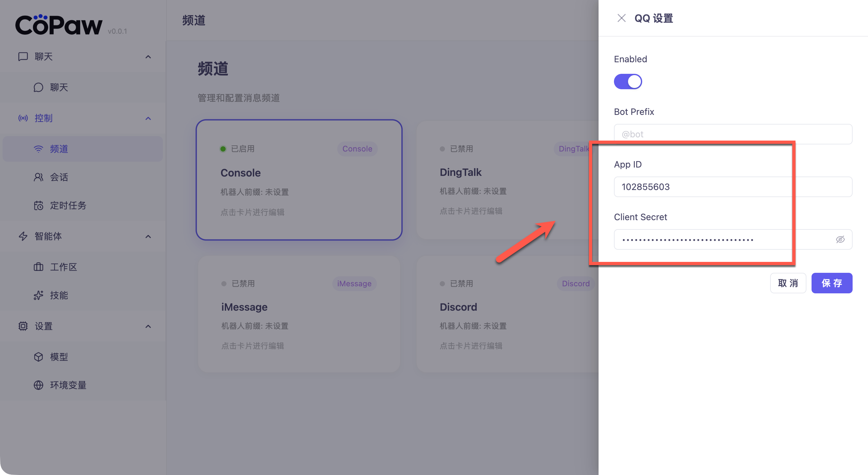
Task: Click the people icon for 会话
Action: tap(38, 177)
